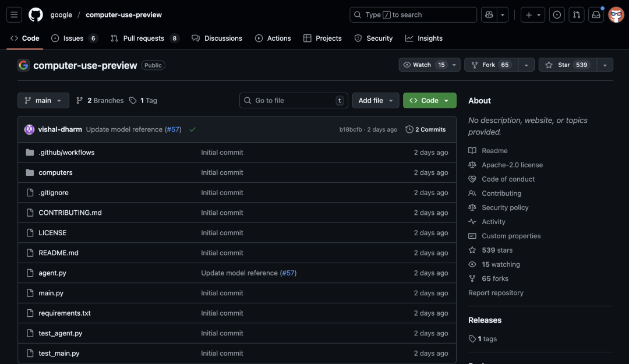Open the notifications inbox
The width and height of the screenshot is (629, 364).
coord(596,15)
